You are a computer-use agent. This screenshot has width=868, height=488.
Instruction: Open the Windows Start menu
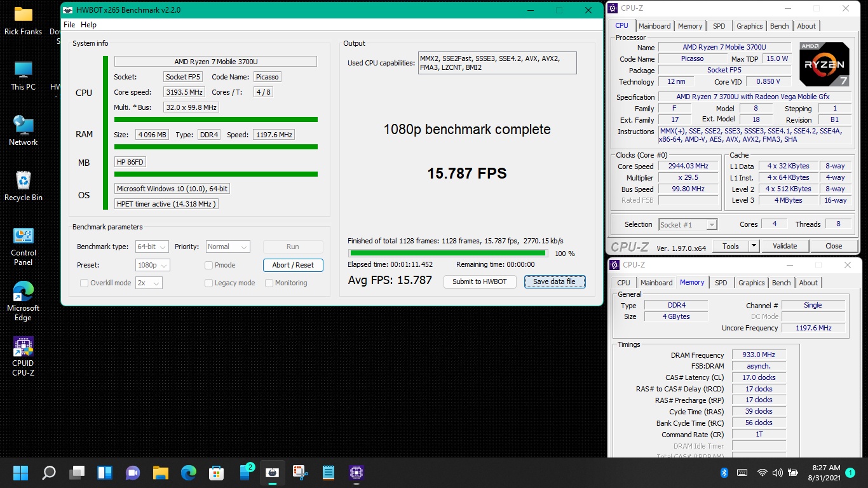click(x=21, y=473)
